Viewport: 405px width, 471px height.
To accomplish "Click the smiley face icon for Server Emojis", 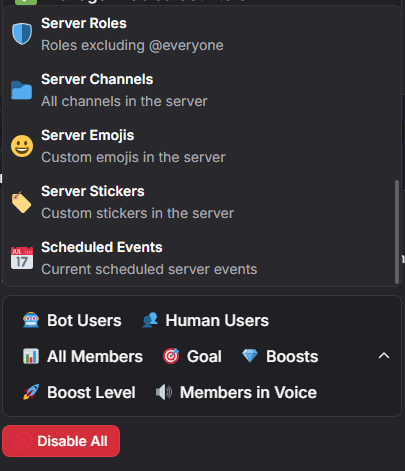I will [22, 146].
